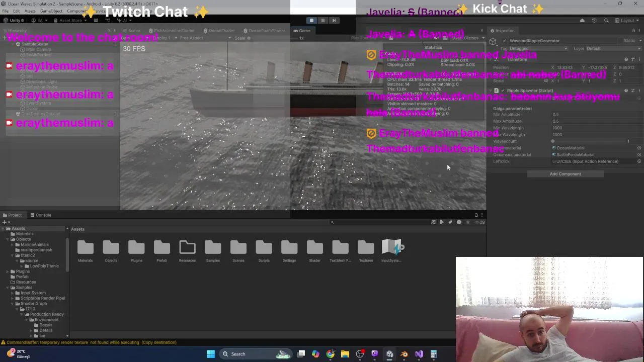
Task: Open the Layout dropdown
Action: click(x=628, y=21)
